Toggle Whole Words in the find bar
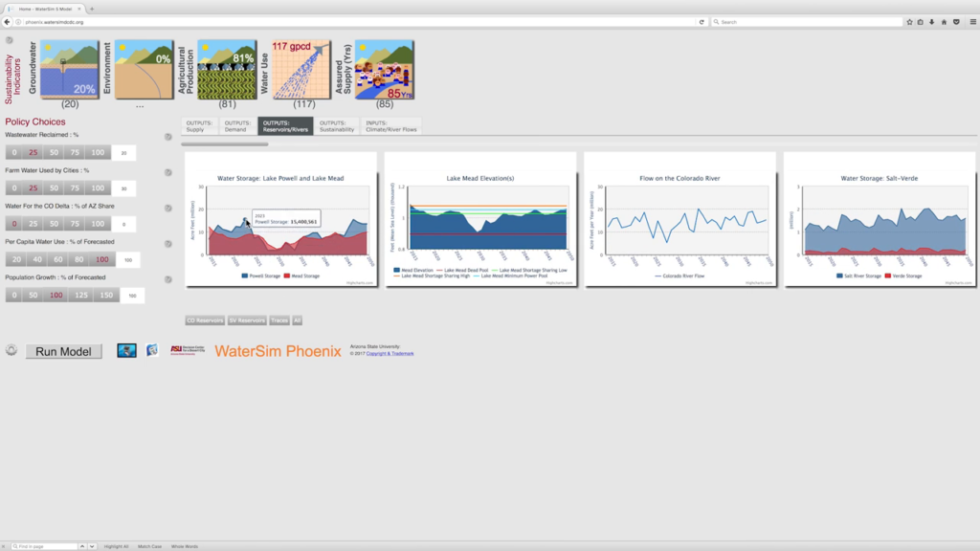Image resolution: width=980 pixels, height=551 pixels. [x=185, y=546]
